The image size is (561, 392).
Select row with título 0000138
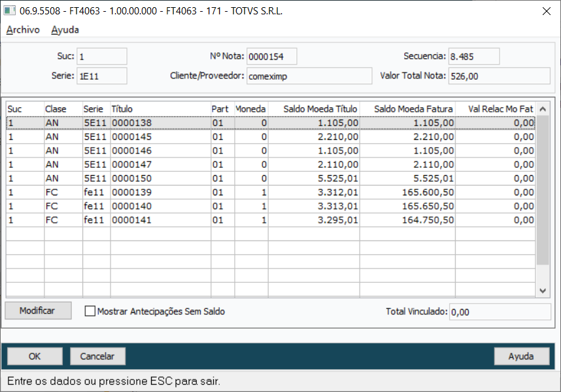(x=271, y=123)
